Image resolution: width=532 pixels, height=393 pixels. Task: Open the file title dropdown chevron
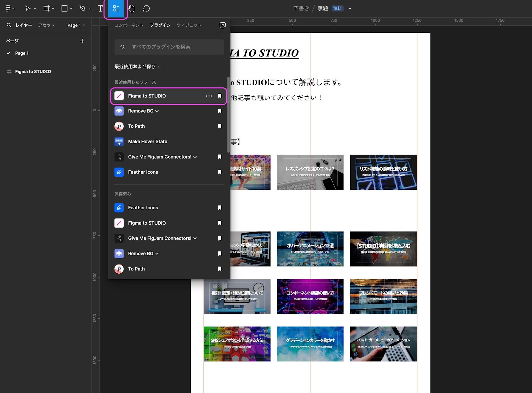350,9
